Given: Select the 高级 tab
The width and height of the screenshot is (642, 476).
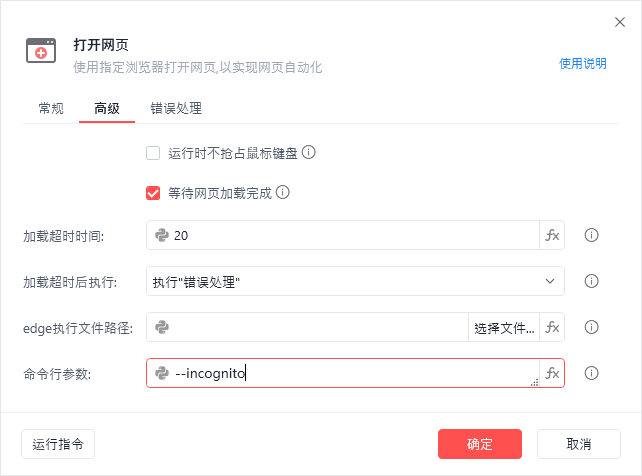Looking at the screenshot, I should click(x=107, y=108).
